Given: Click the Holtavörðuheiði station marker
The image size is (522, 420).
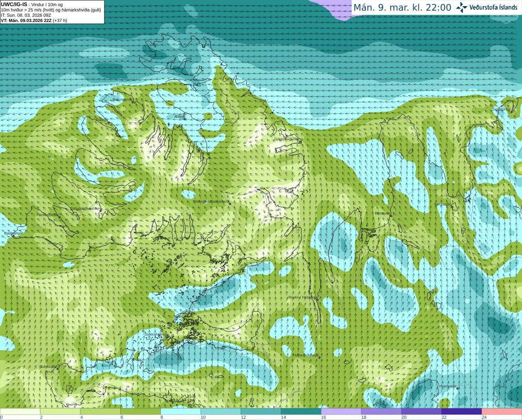Looking at the screenshot, I should (x=319, y=358).
